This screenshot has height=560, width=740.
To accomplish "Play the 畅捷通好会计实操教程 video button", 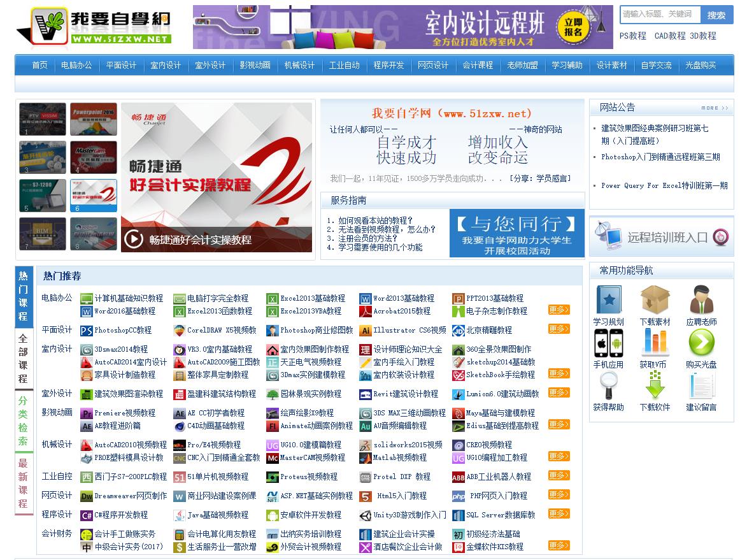I will coord(134,239).
